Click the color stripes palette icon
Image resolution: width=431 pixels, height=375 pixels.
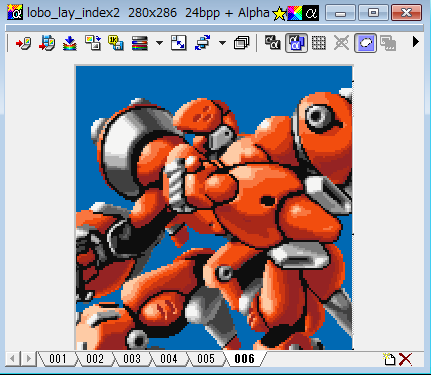coord(140,43)
